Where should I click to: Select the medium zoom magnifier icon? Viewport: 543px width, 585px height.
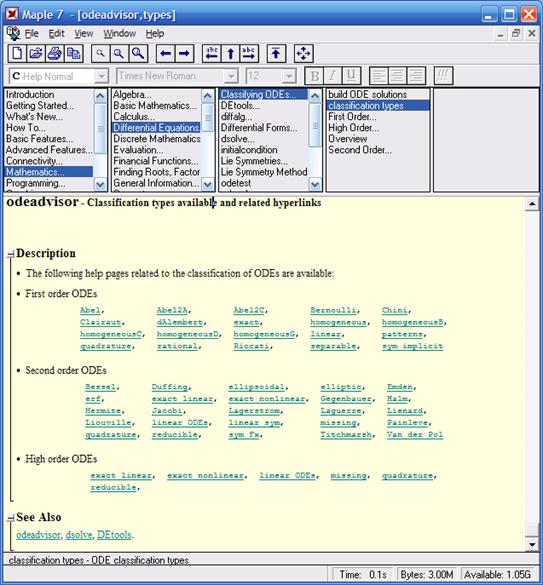[119, 53]
